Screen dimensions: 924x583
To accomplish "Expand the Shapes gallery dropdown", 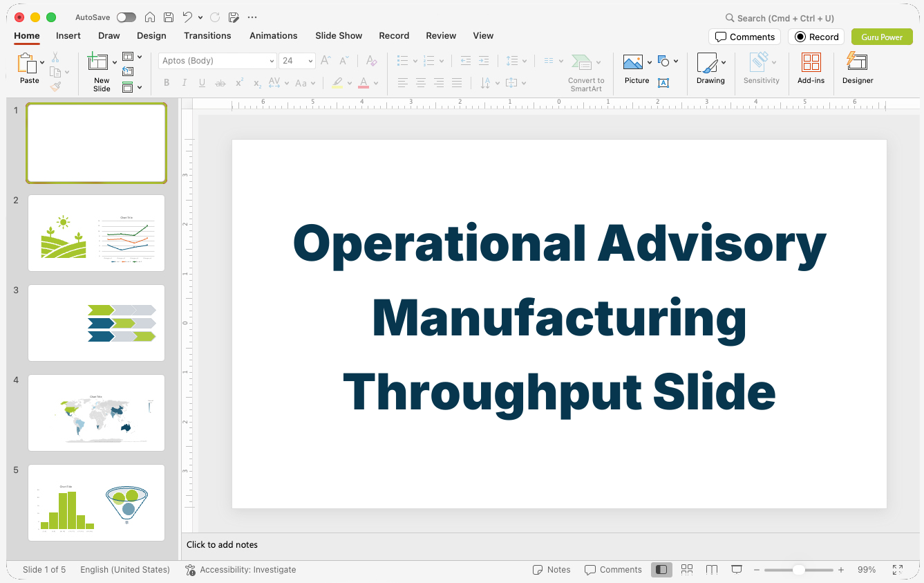I will pos(676,61).
